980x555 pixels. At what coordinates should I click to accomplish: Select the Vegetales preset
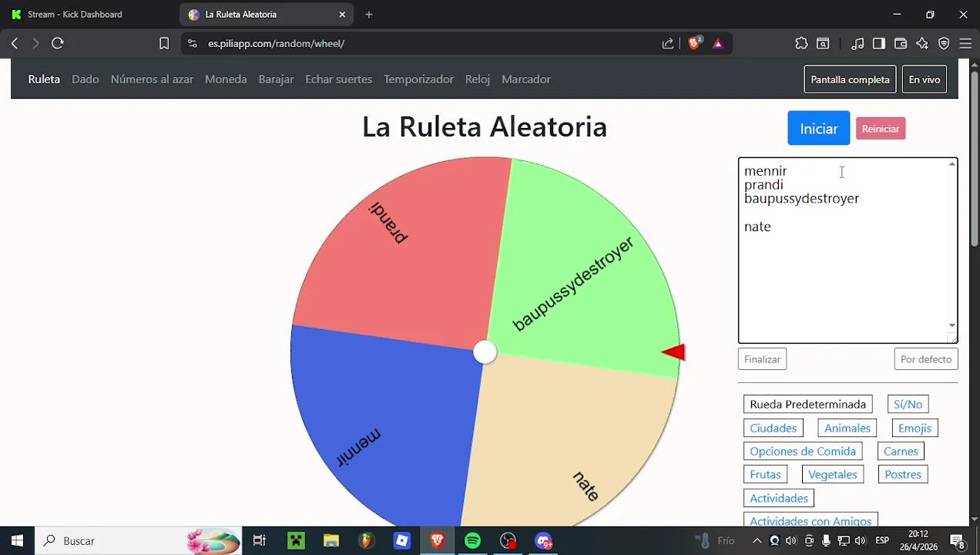click(832, 474)
